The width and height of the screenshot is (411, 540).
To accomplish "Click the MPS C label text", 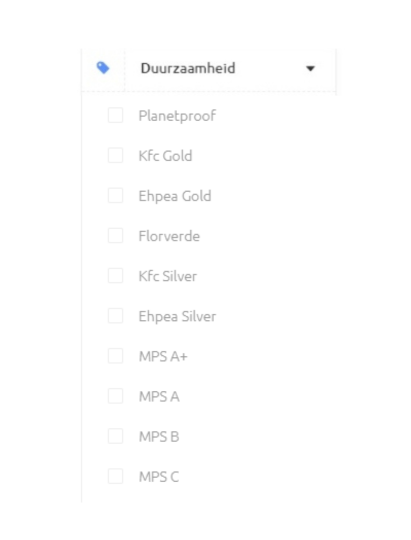I will [x=159, y=477].
